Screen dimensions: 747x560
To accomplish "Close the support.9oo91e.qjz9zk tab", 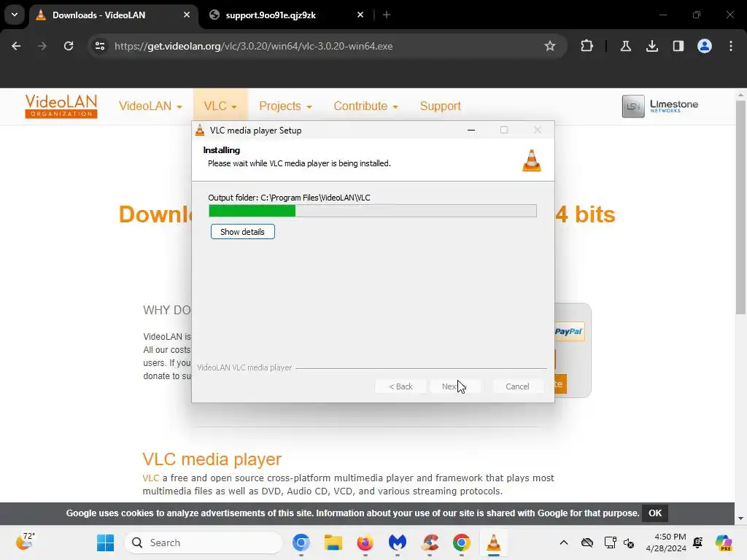I will click(x=360, y=15).
